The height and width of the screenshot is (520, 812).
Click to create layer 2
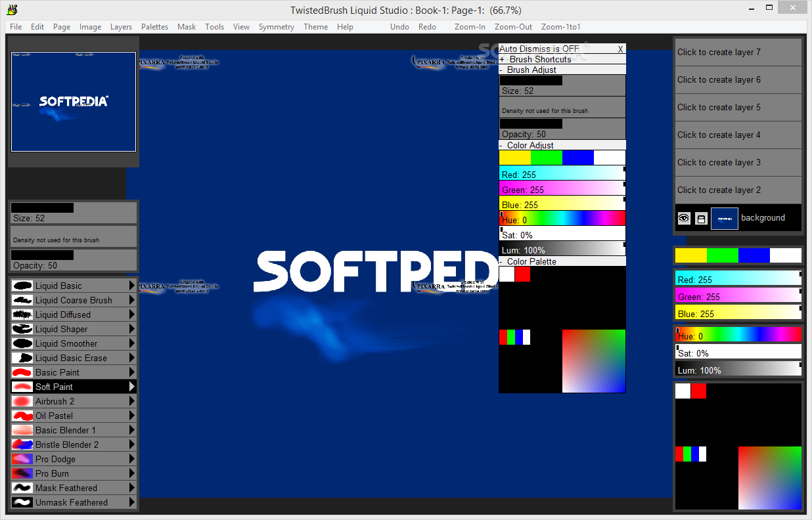(738, 190)
